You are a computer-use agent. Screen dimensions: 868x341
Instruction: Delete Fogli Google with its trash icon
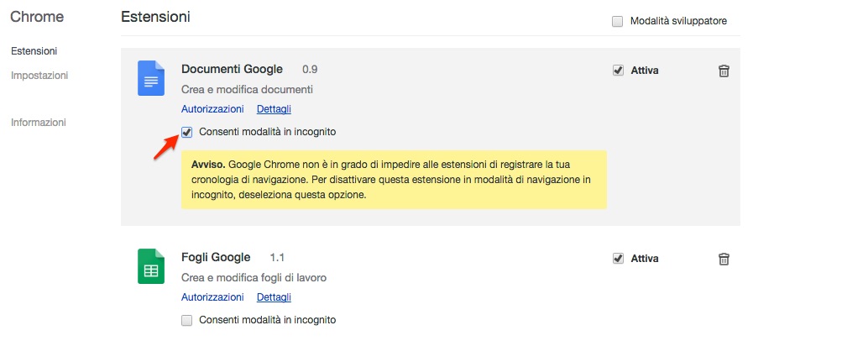(724, 259)
